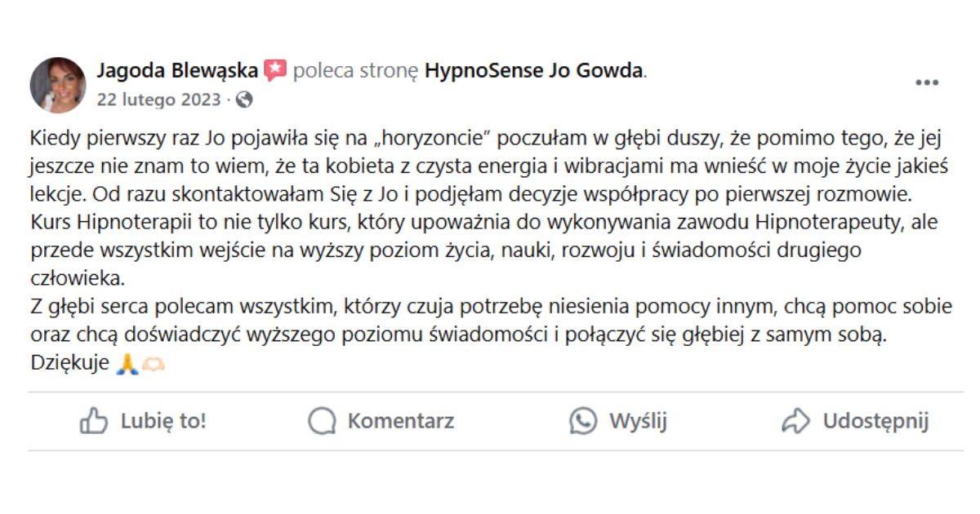
Task: Open Jagoda Blewąska's profile picture
Action: (58, 84)
